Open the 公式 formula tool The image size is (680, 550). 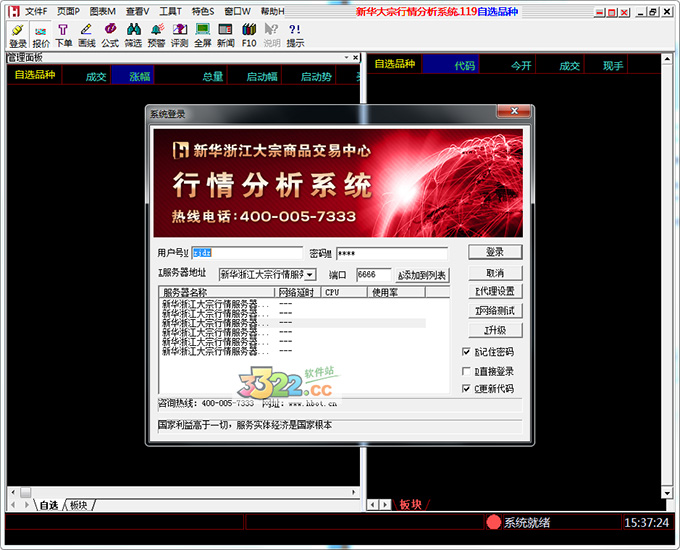(110, 35)
